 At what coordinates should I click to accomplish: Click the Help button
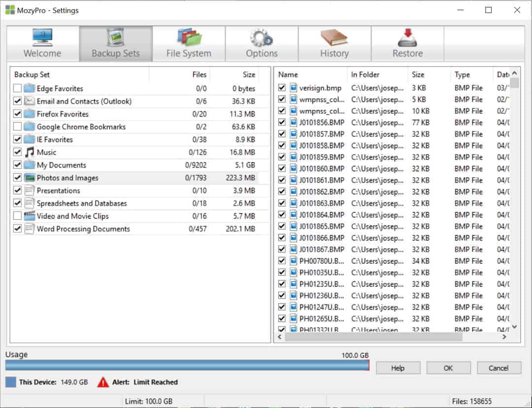(x=398, y=368)
